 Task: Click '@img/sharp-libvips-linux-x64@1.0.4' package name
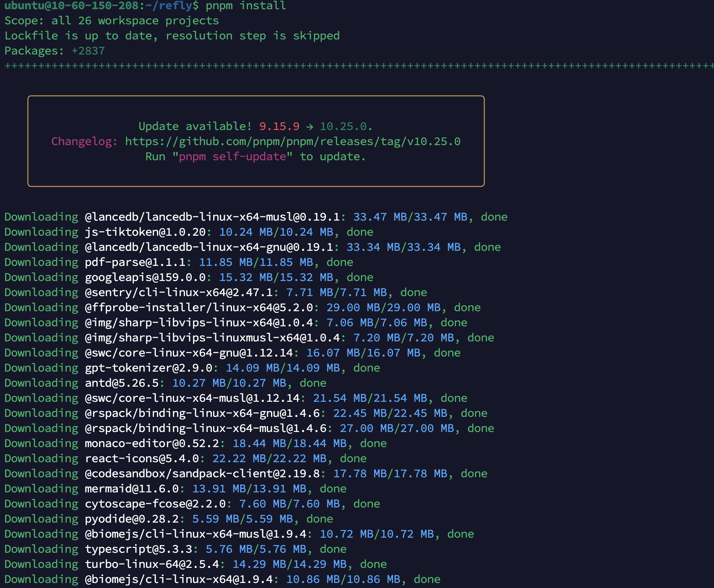click(199, 323)
